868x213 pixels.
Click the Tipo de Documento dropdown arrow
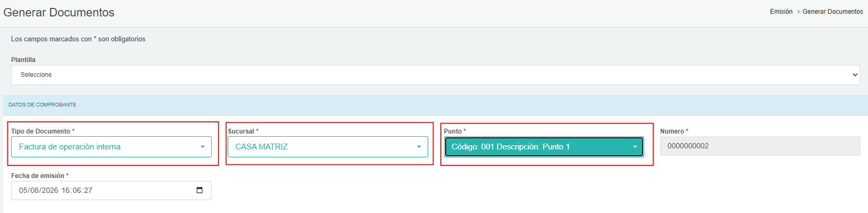(x=203, y=147)
